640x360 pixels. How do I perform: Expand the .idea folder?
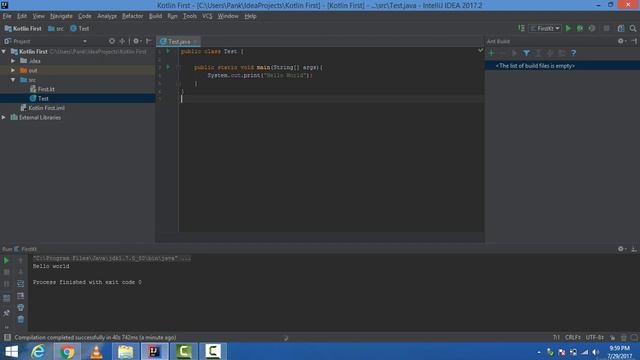pos(13,61)
